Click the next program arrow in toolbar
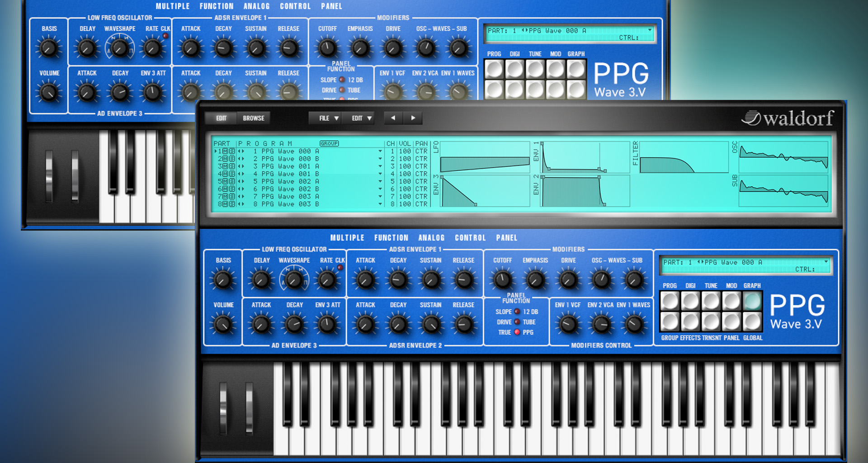Image resolution: width=868 pixels, height=463 pixels. [x=413, y=118]
